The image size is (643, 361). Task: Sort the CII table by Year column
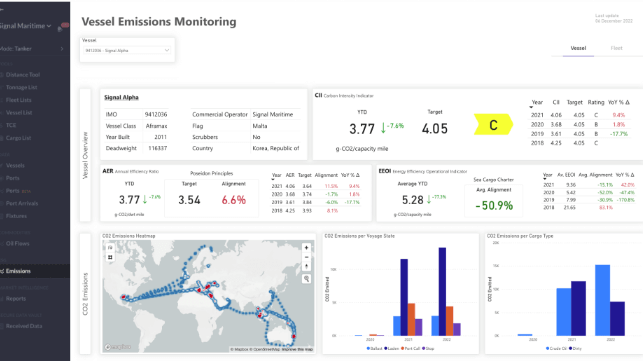[537, 103]
